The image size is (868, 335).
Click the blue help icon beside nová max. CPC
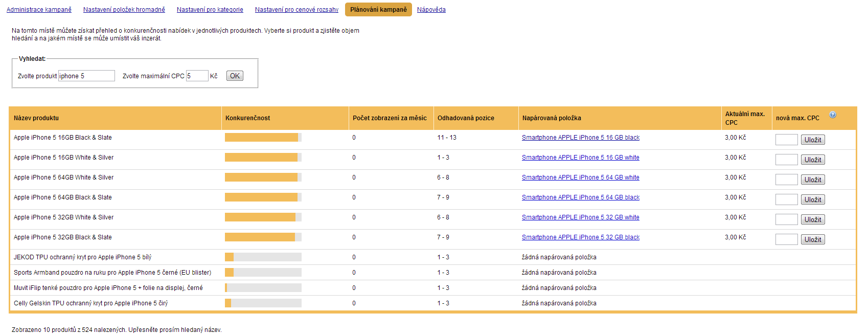tap(833, 115)
